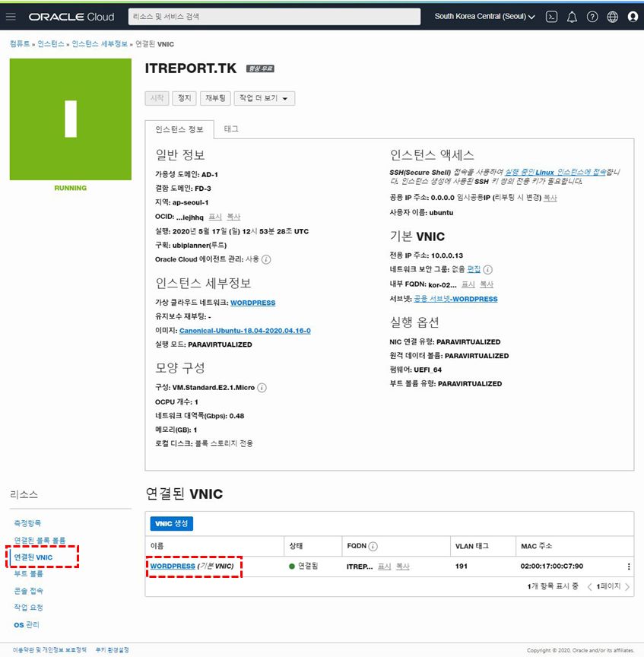
Task: Select 작업 요청 in resources
Action: coord(28,608)
